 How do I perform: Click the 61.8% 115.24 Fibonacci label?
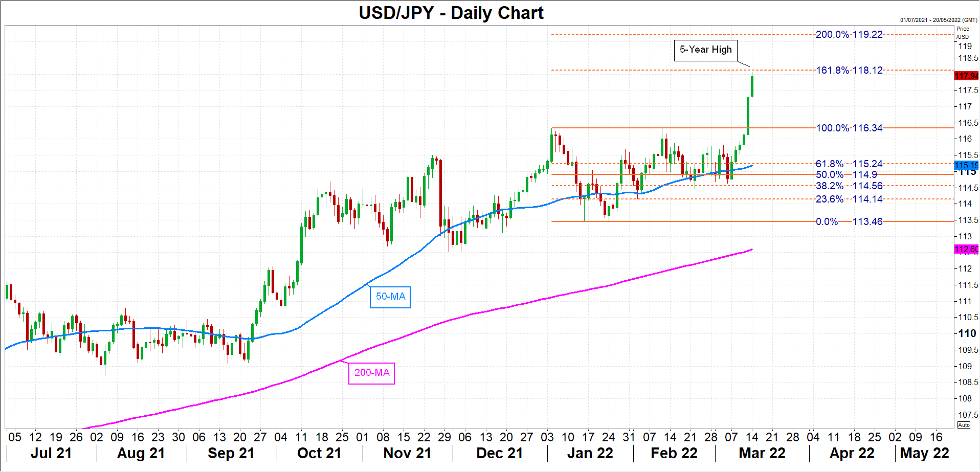(x=849, y=164)
